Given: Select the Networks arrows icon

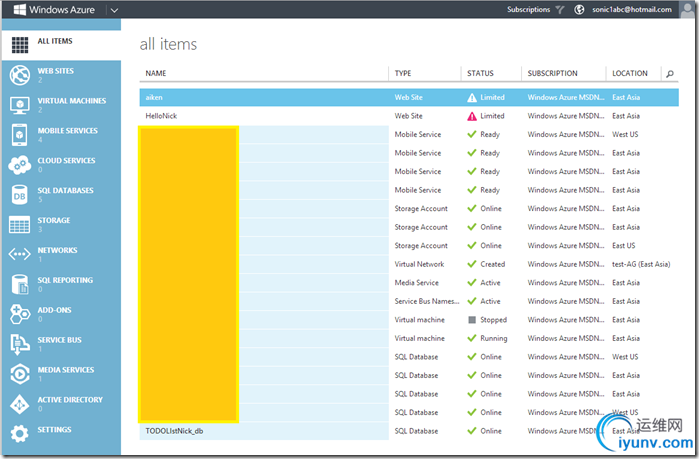Looking at the screenshot, I should coord(20,254).
